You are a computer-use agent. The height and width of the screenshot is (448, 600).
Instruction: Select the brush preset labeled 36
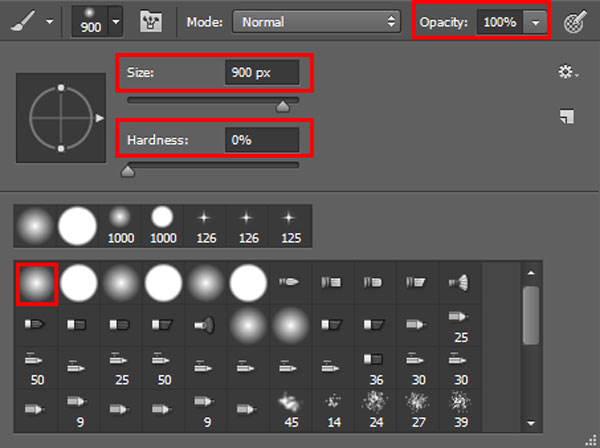tap(376, 368)
